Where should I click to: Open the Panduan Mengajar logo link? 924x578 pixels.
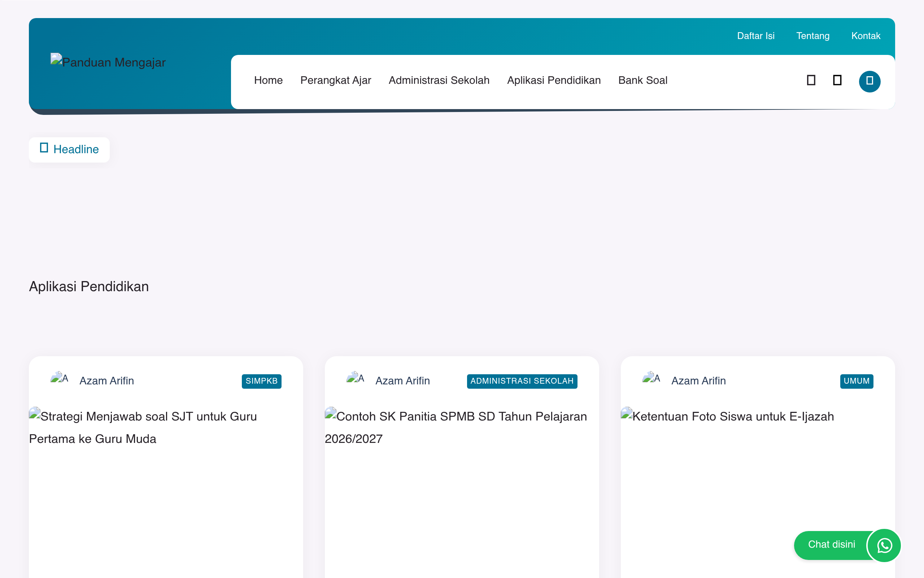tap(108, 62)
